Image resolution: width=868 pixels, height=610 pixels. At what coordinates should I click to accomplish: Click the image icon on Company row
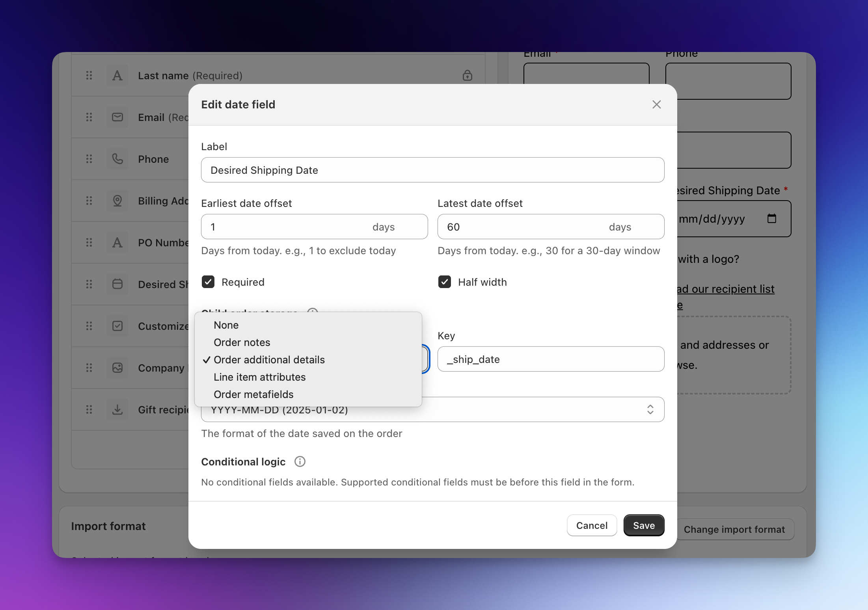click(117, 368)
